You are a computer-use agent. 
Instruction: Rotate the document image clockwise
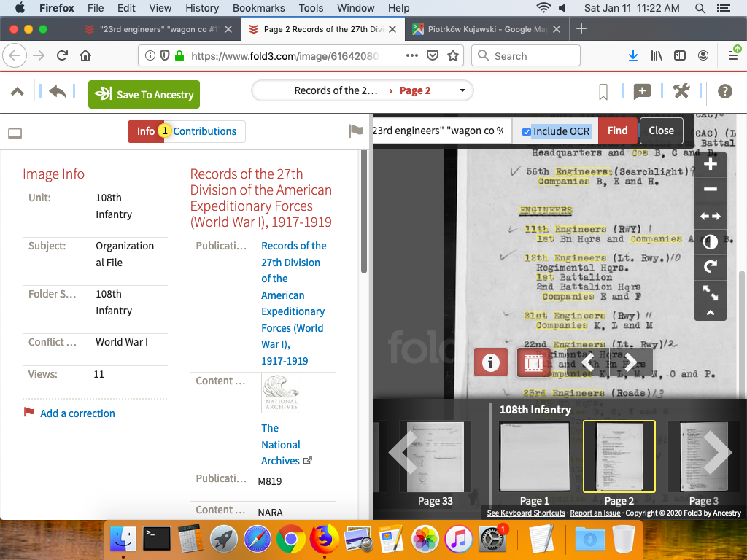(x=710, y=267)
